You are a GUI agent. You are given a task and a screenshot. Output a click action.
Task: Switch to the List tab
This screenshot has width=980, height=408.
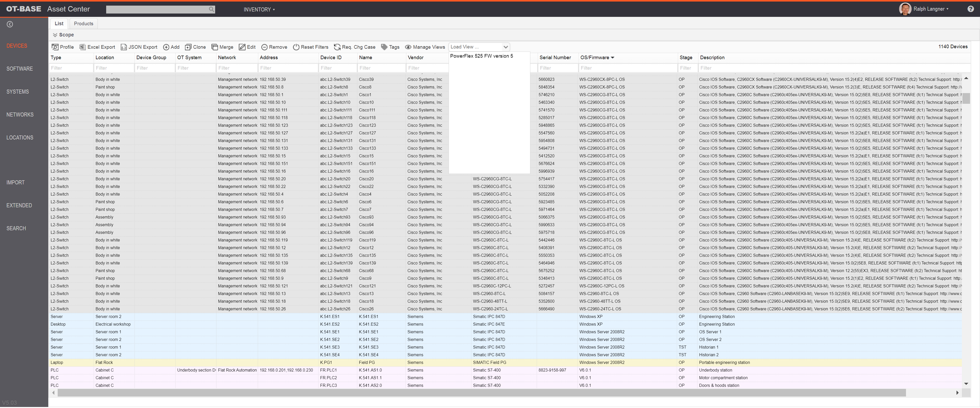coord(59,23)
